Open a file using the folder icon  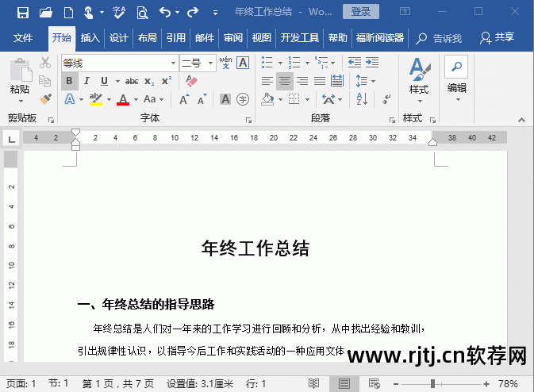tap(46, 13)
